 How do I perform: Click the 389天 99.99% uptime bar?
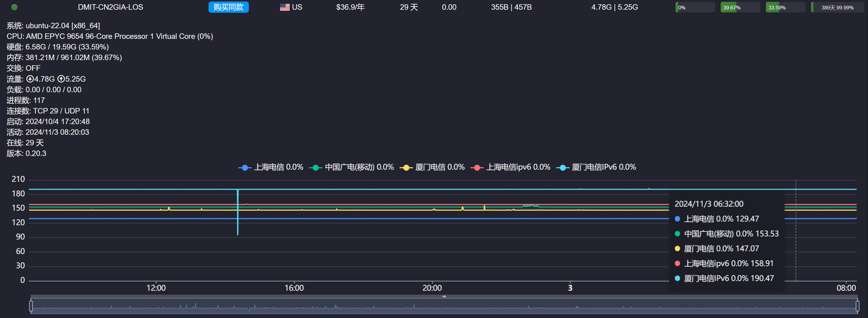[x=837, y=7]
